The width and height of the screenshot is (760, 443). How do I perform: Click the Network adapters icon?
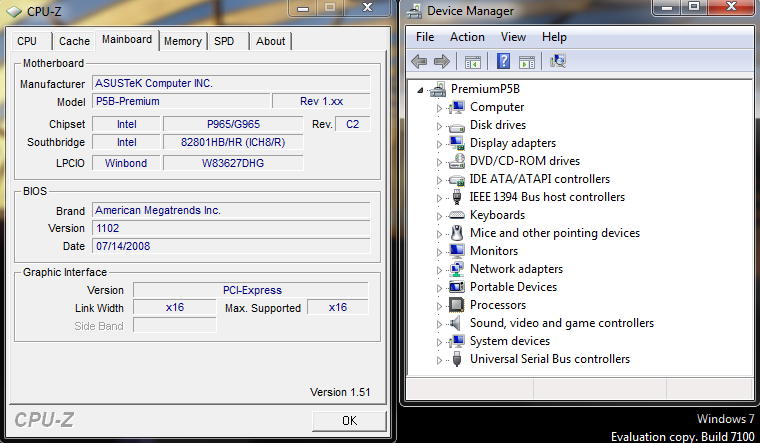[x=457, y=269]
